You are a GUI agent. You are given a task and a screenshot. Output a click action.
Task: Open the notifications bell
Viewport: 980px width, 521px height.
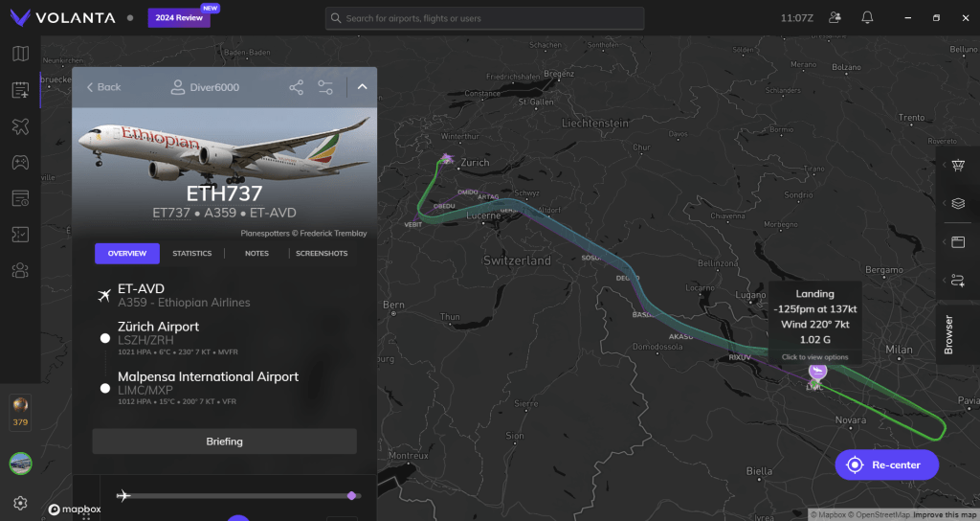867,17
